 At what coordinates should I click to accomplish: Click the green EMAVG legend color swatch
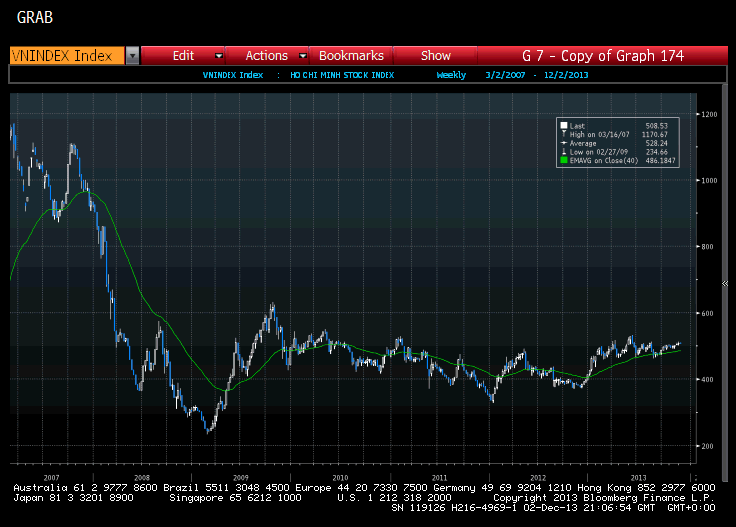pyautogui.click(x=564, y=159)
